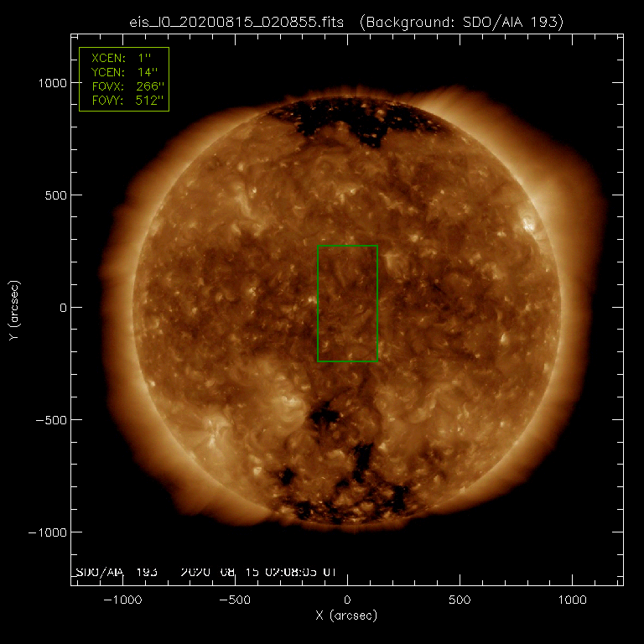Click inside the green EIS field-of-view rectangle
This screenshot has width=644, height=644.
pyautogui.click(x=347, y=303)
